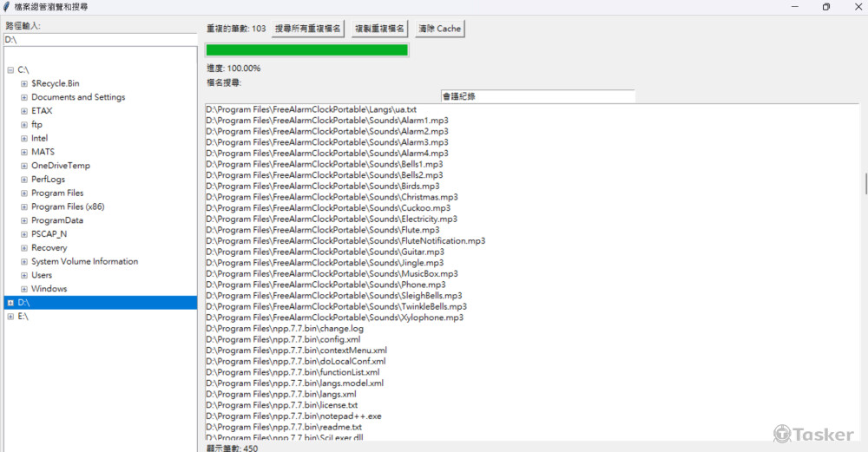Expand the PerfLogs folder node
The image size is (868, 452).
23,180
